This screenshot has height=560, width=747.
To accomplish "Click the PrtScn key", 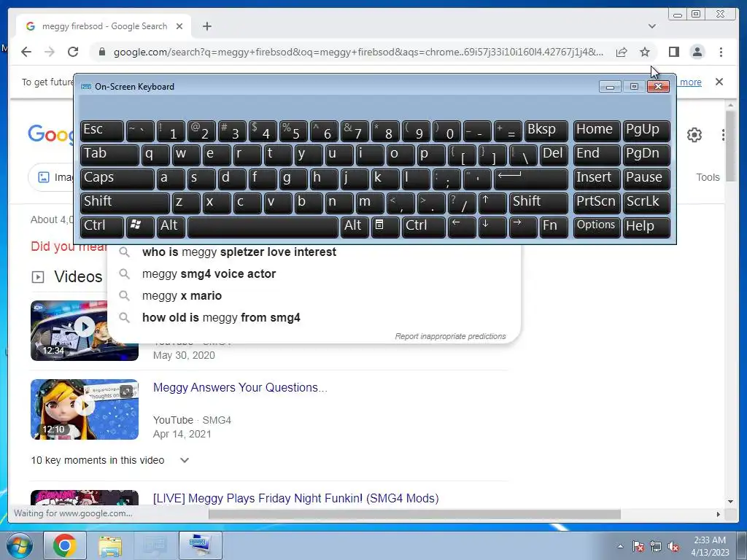I will [x=597, y=203].
